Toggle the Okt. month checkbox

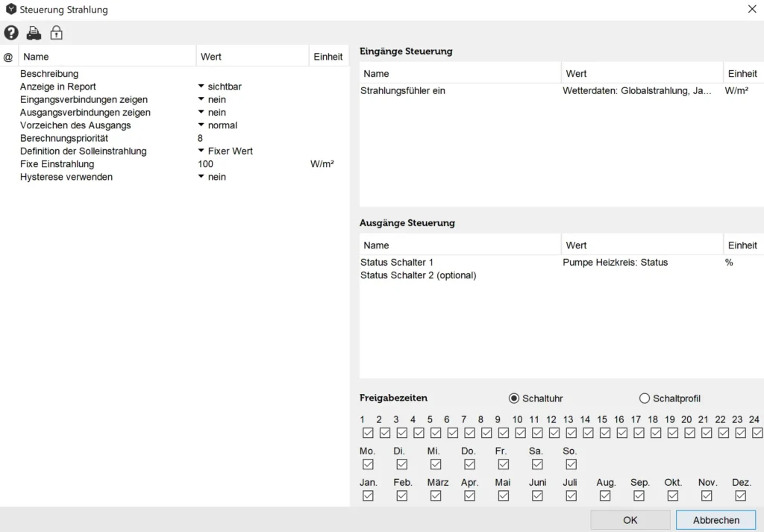(x=672, y=495)
